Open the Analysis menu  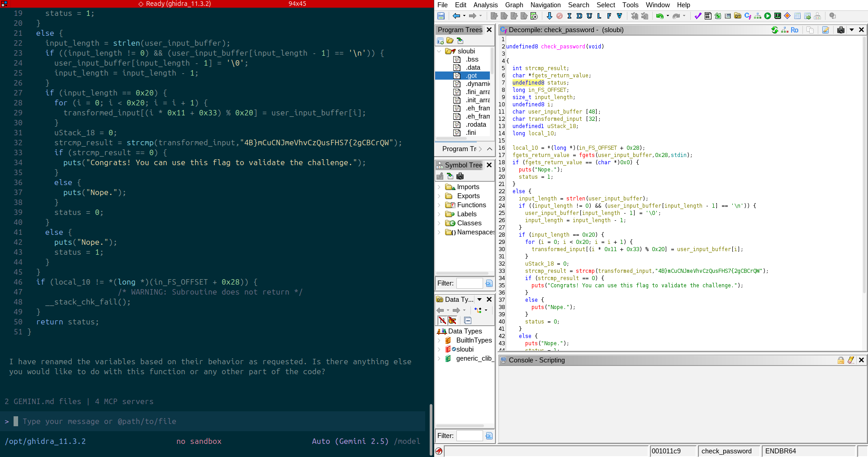click(485, 5)
